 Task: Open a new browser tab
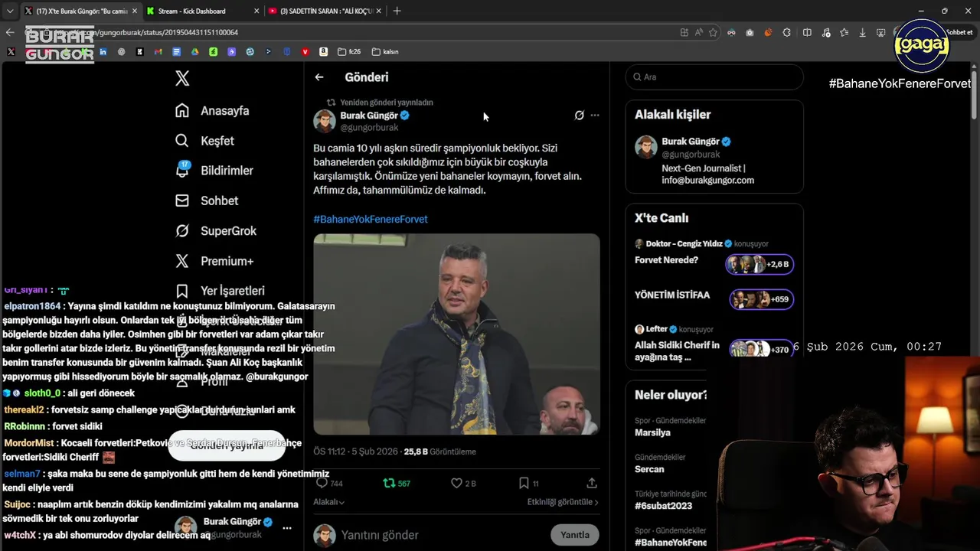tap(397, 11)
